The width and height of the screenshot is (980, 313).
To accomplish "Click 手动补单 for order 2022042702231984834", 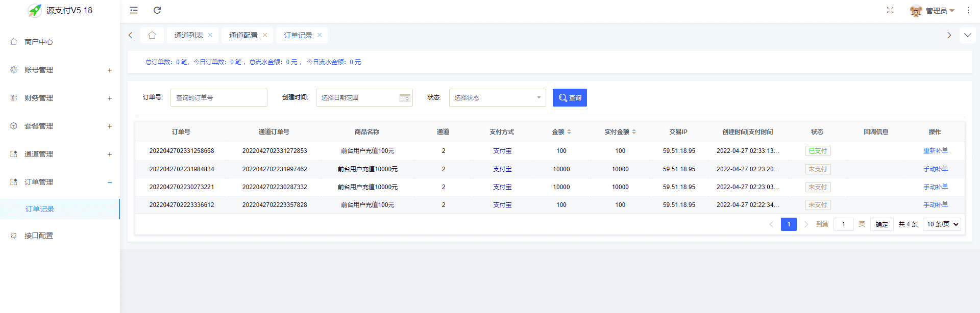I will coord(936,169).
